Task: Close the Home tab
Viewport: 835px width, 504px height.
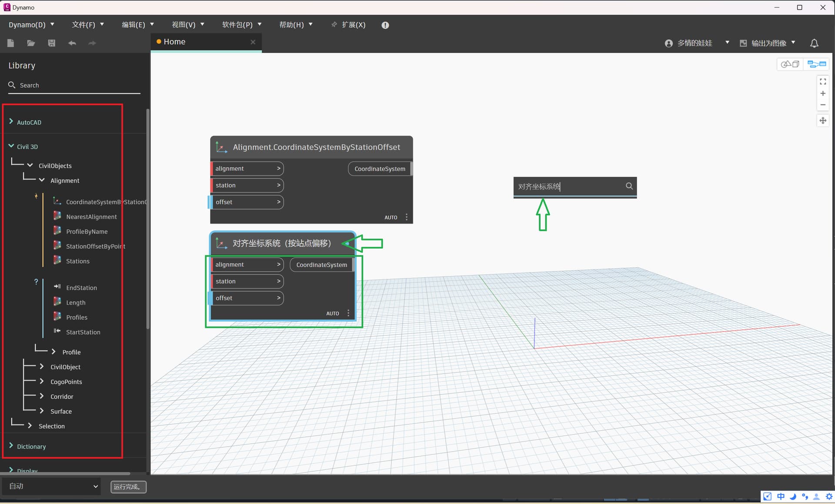Action: click(x=253, y=42)
